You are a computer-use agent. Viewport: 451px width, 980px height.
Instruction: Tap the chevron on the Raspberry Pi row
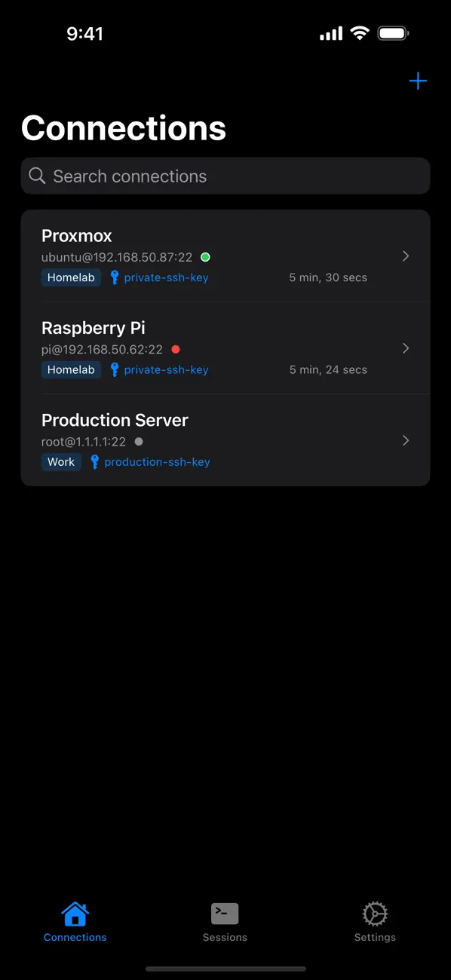pos(406,348)
